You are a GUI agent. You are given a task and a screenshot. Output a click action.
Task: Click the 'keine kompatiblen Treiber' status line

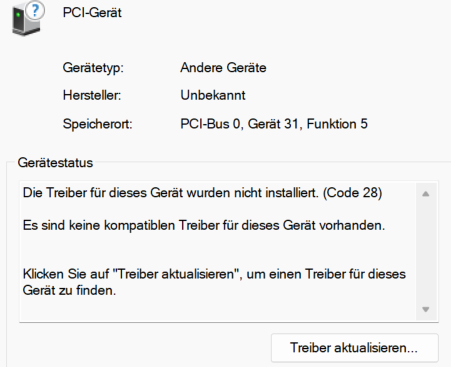[x=204, y=225]
